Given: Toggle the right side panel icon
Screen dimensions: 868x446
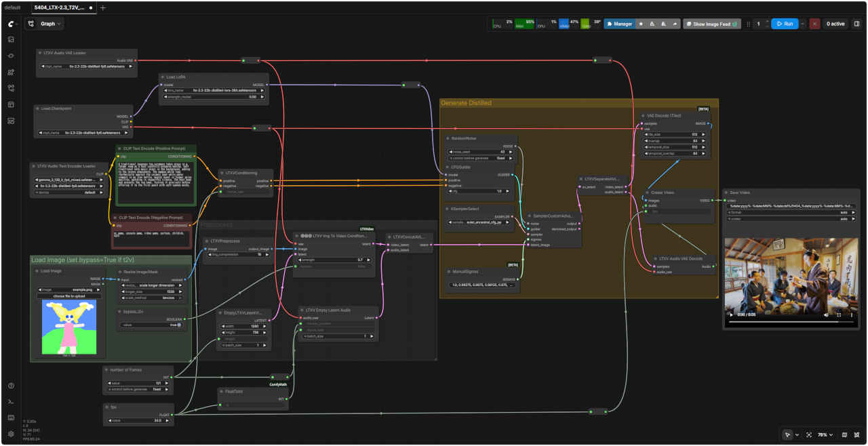Looking at the screenshot, I should [856, 24].
